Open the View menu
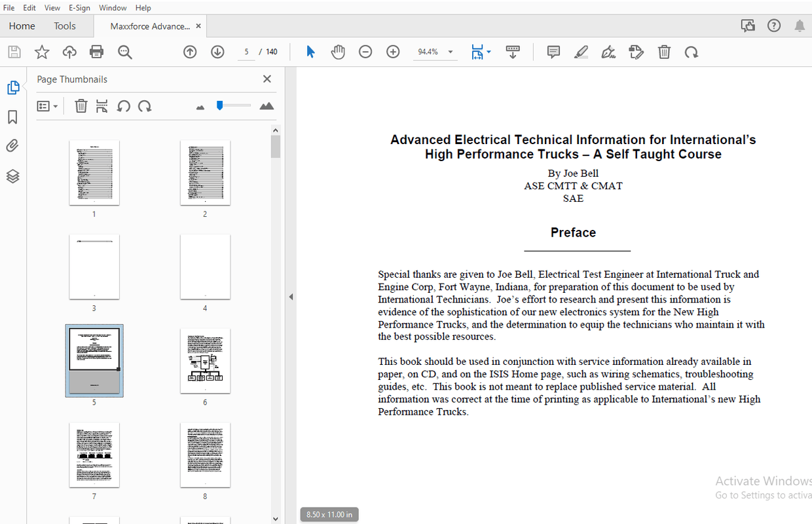Screen dimensions: 812x524 (x=52, y=7)
